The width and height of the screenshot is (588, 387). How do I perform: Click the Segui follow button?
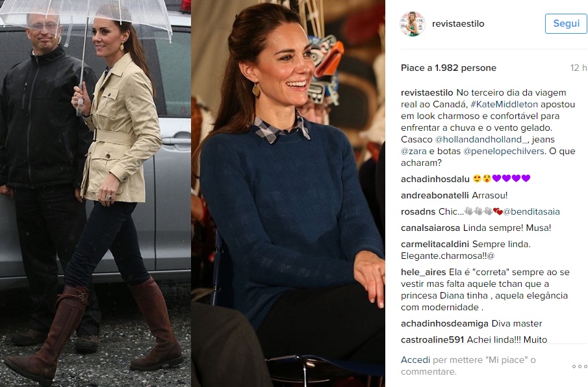point(567,23)
